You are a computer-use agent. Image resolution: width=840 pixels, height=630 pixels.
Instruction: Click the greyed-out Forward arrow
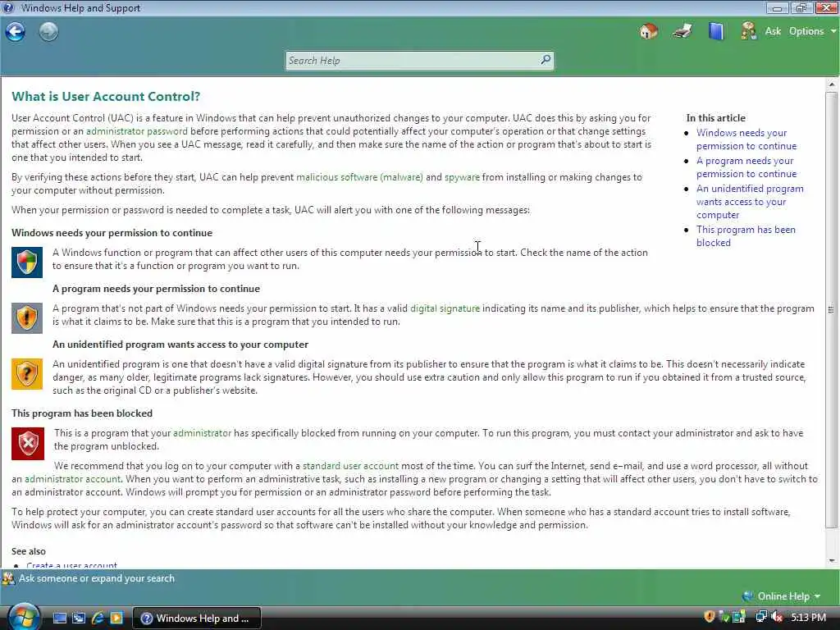coord(48,32)
